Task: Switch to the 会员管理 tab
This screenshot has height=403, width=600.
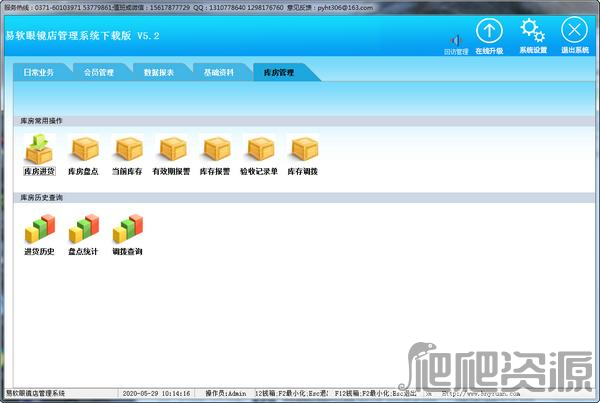Action: click(99, 72)
